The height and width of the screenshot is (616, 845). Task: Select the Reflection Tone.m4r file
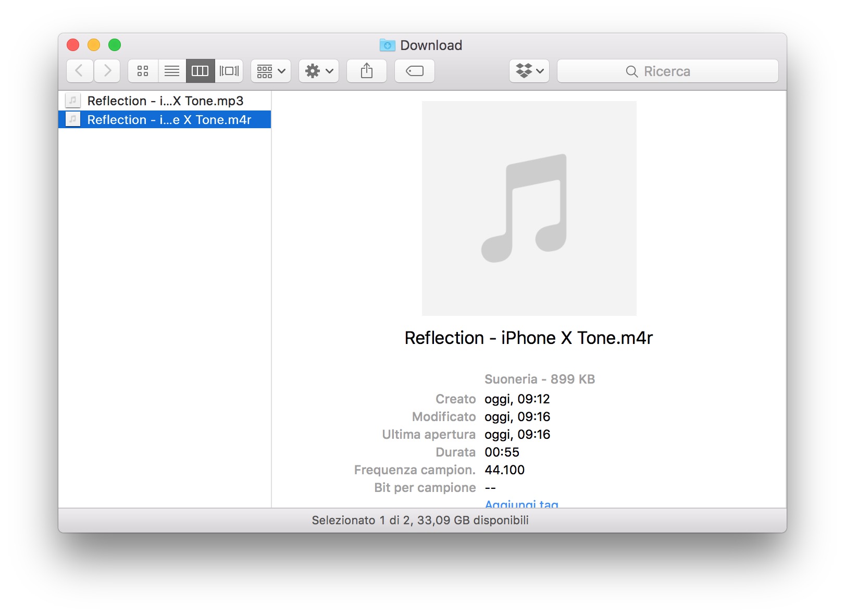click(165, 119)
